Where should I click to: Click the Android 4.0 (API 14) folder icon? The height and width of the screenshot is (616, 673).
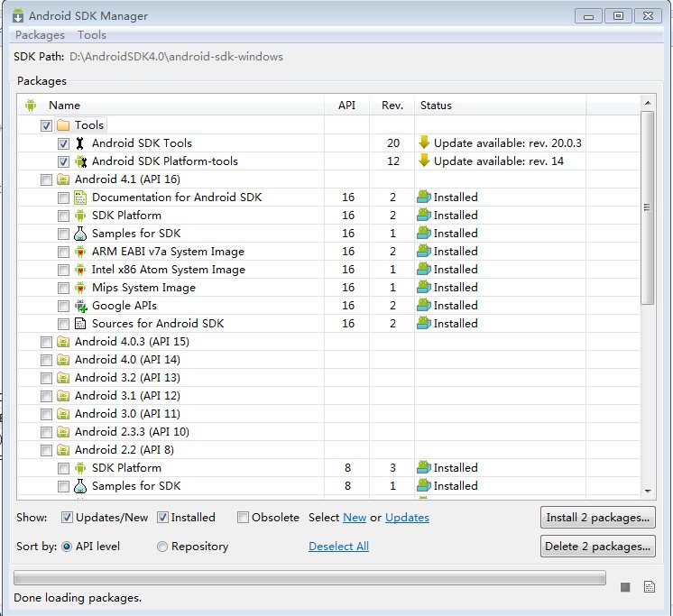(x=63, y=360)
